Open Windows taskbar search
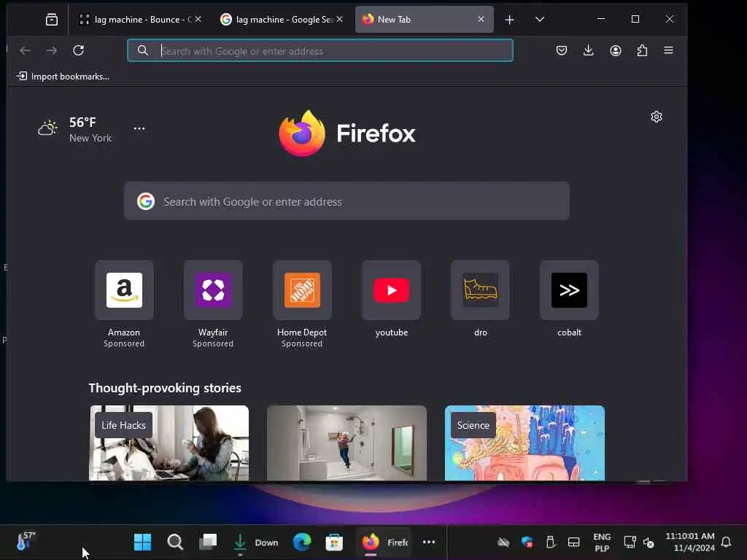Image resolution: width=747 pixels, height=560 pixels. click(x=175, y=542)
